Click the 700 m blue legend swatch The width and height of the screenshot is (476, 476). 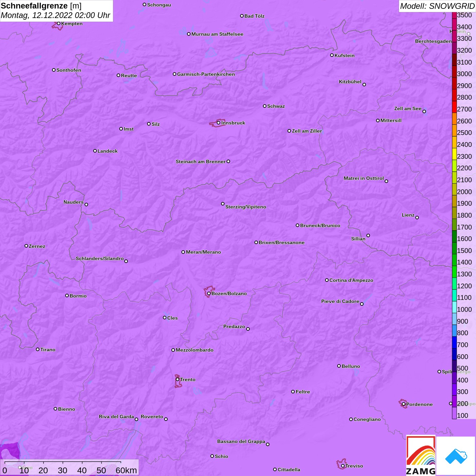pos(454,342)
